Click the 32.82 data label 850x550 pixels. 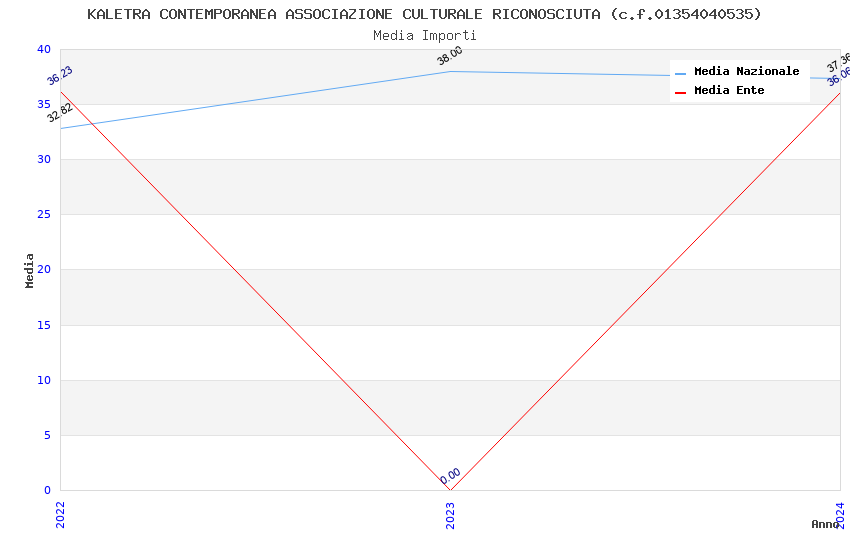tap(60, 113)
